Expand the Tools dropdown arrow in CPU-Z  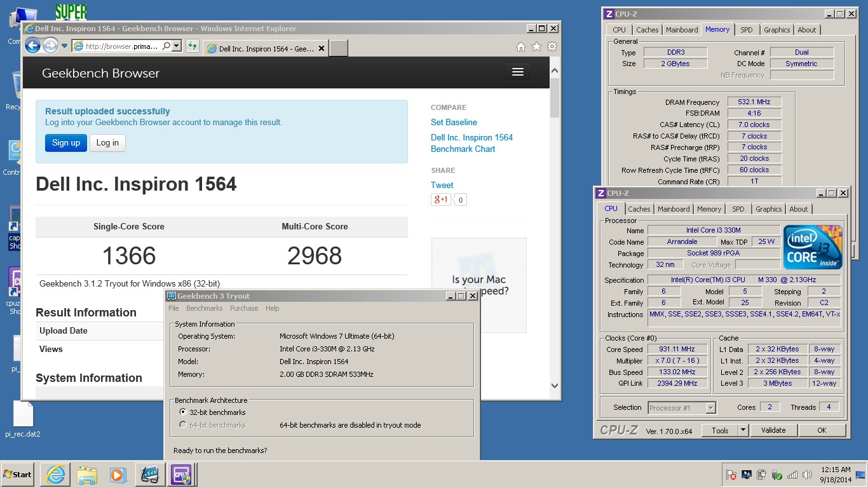(743, 430)
